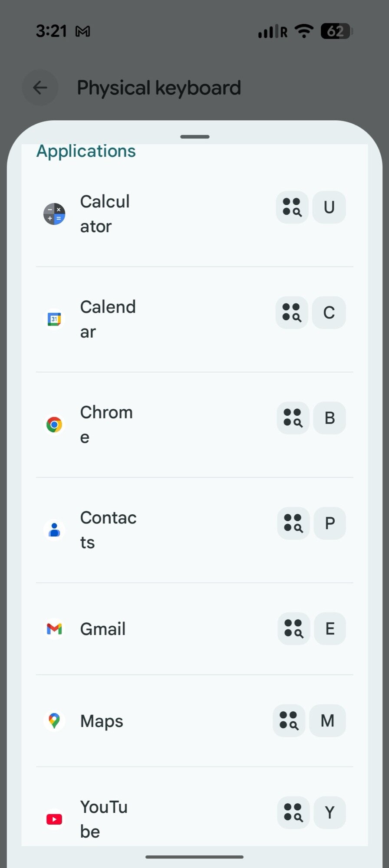389x868 pixels.
Task: Tap the Chrome app icon
Action: coord(54,424)
